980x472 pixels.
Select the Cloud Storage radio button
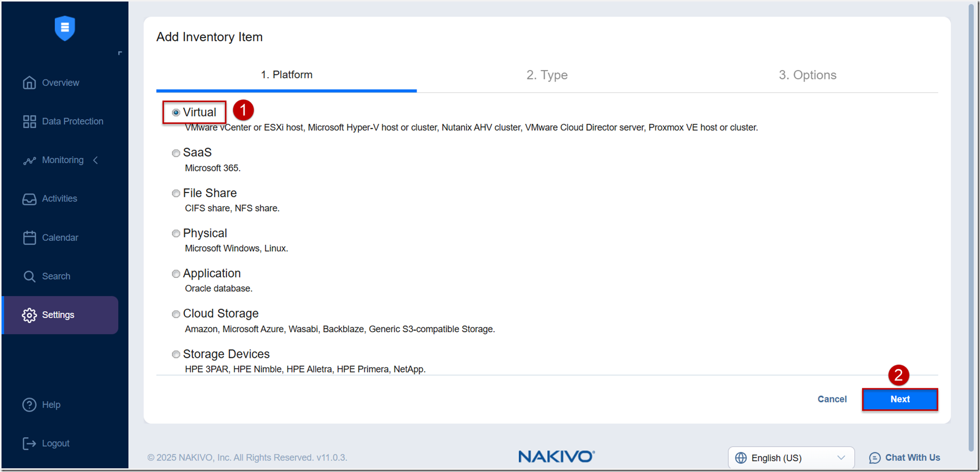(x=176, y=314)
